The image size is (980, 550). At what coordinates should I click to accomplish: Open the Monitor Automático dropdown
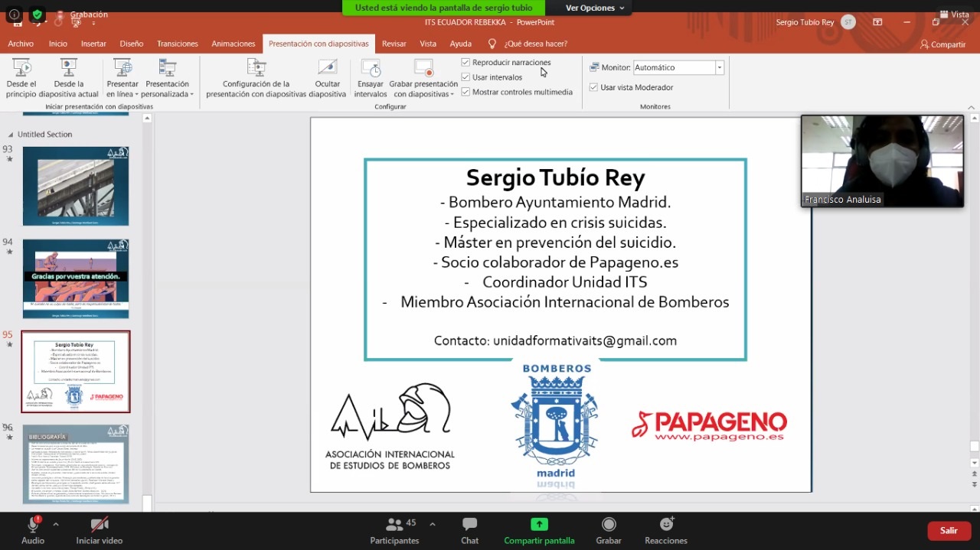click(720, 67)
